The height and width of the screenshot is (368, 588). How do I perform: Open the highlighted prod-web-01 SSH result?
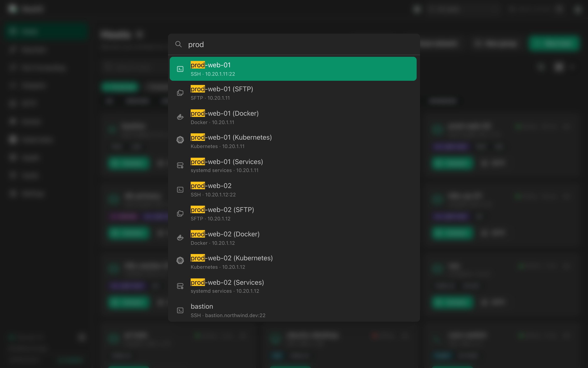click(293, 69)
